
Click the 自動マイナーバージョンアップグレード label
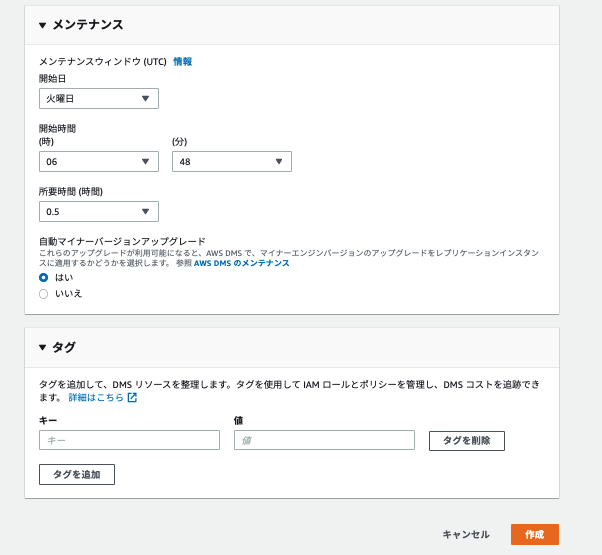tap(122, 241)
